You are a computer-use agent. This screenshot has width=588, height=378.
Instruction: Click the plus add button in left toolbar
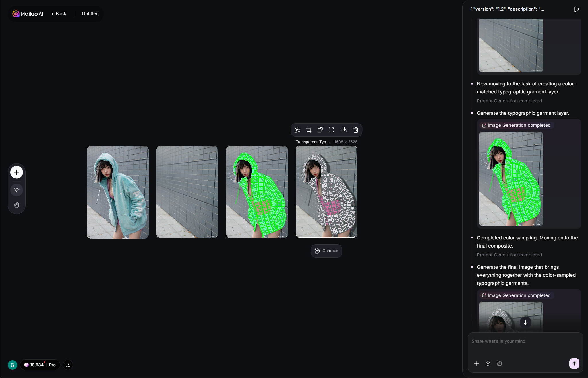17,172
